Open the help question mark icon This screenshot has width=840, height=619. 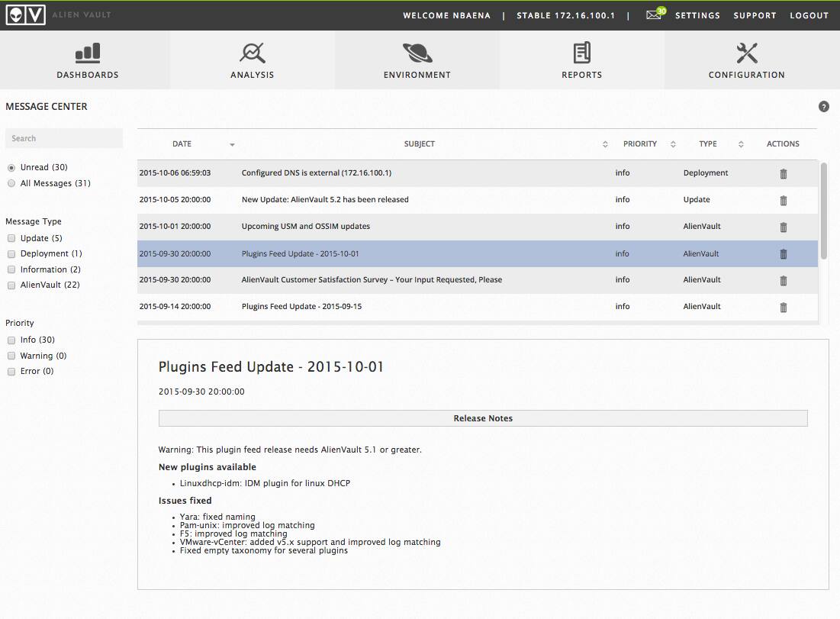point(823,107)
